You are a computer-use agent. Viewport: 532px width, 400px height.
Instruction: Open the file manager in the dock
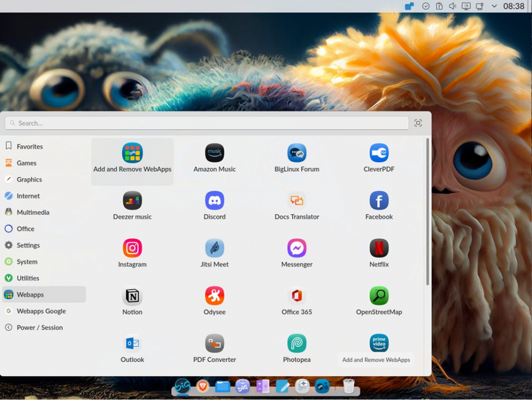pos(222,386)
